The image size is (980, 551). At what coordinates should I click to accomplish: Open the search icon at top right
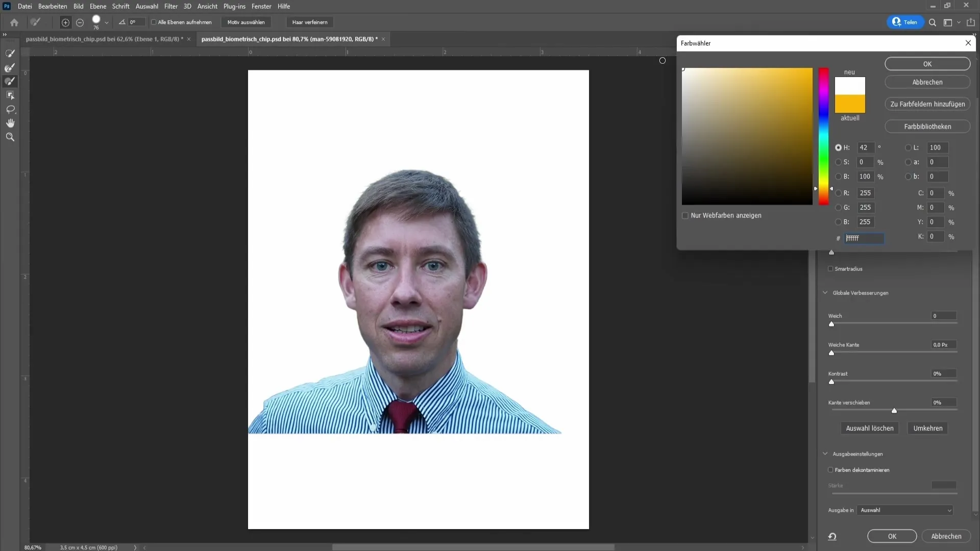click(932, 22)
